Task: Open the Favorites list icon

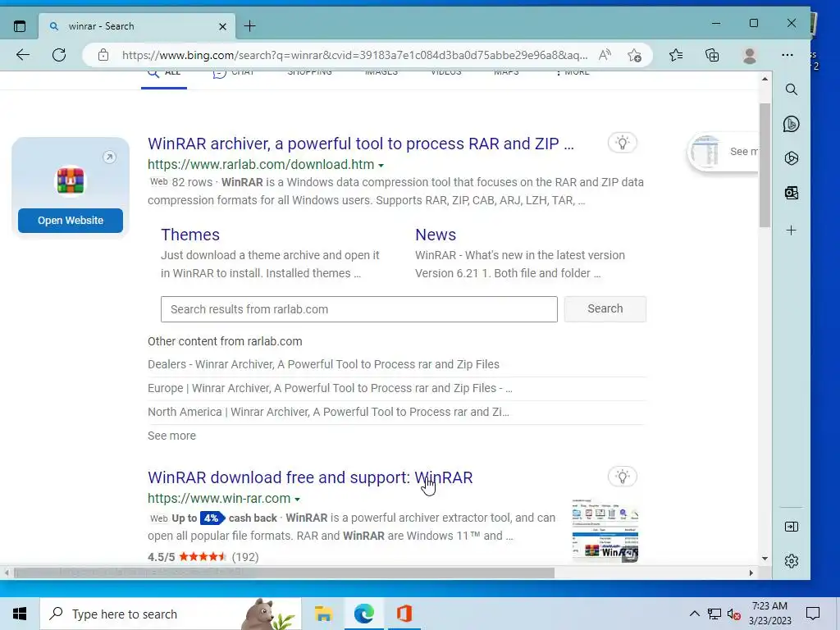Action: click(x=676, y=55)
